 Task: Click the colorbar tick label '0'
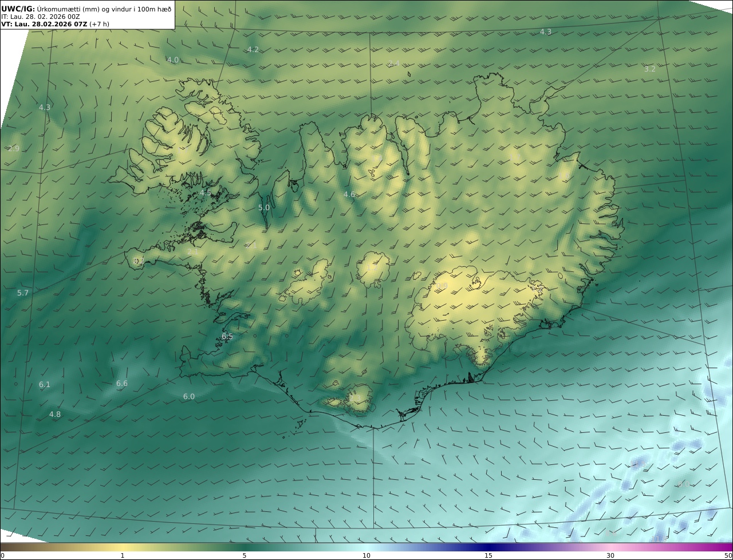tap(2, 555)
